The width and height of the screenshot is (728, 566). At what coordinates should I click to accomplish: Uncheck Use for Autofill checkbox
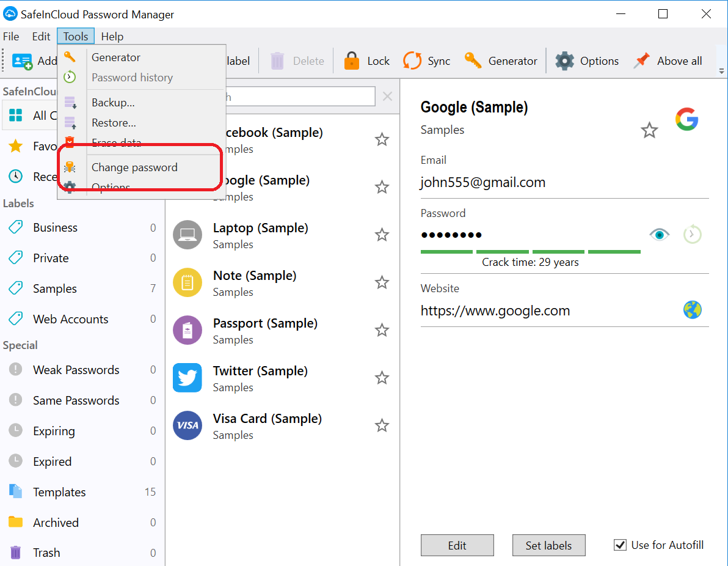(x=620, y=545)
